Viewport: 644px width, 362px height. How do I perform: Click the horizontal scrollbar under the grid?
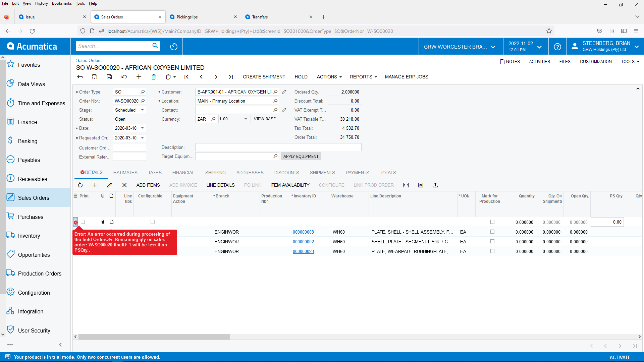[154, 337]
